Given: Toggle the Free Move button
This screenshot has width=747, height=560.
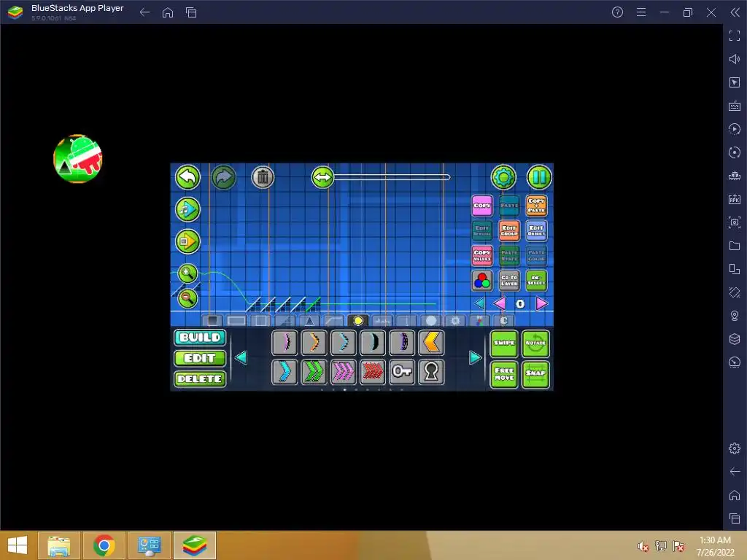Looking at the screenshot, I should pos(504,375).
